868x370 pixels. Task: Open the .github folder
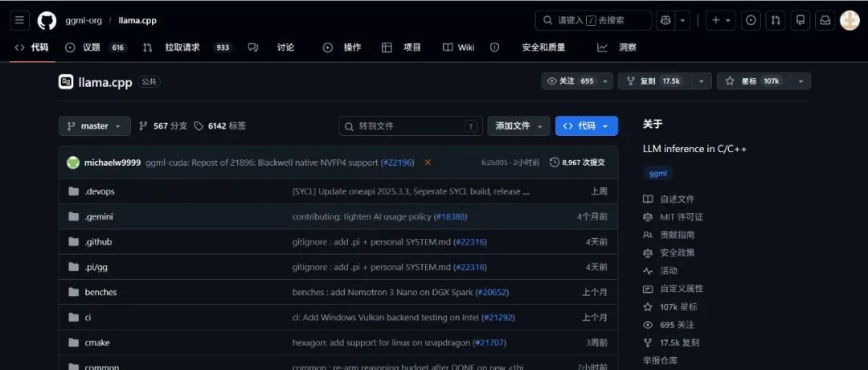[98, 242]
